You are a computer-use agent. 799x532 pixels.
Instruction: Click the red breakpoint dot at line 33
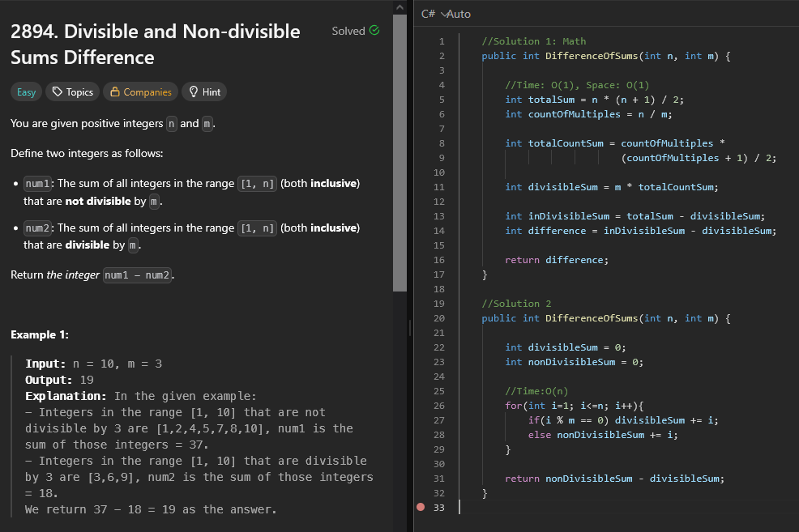click(x=421, y=507)
